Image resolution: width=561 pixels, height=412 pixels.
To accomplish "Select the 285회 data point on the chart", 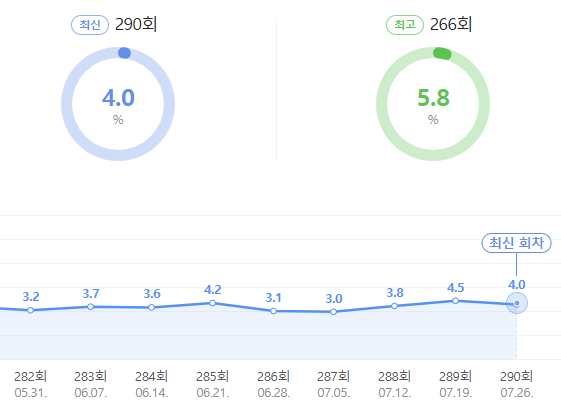I will 212,303.
